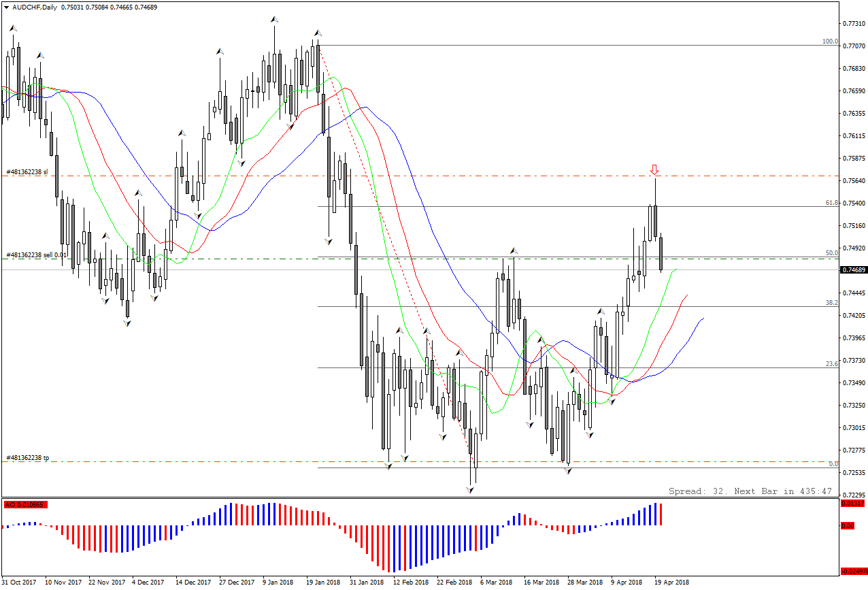
Task: Click price scale value 0.77310
Action: pos(854,24)
